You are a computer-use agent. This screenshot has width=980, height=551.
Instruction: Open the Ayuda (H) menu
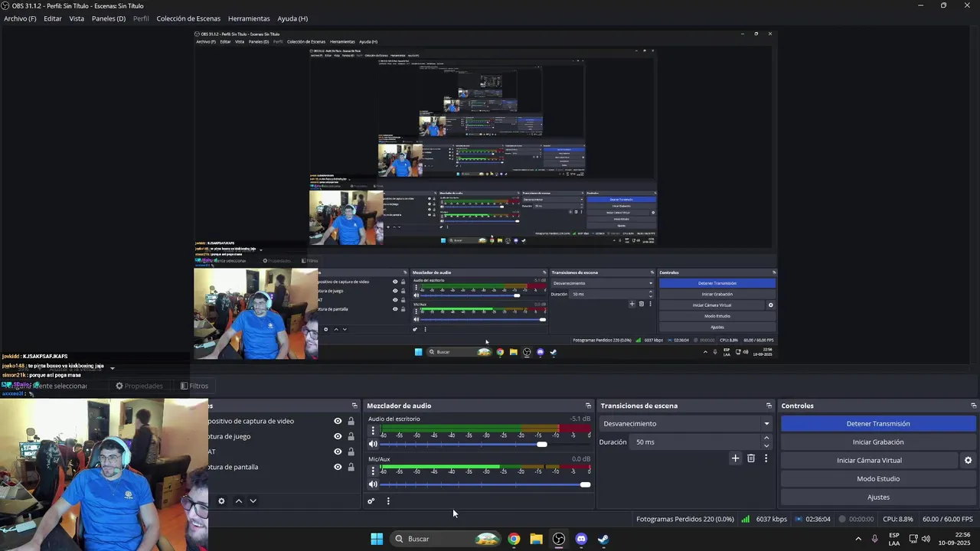pyautogui.click(x=292, y=18)
